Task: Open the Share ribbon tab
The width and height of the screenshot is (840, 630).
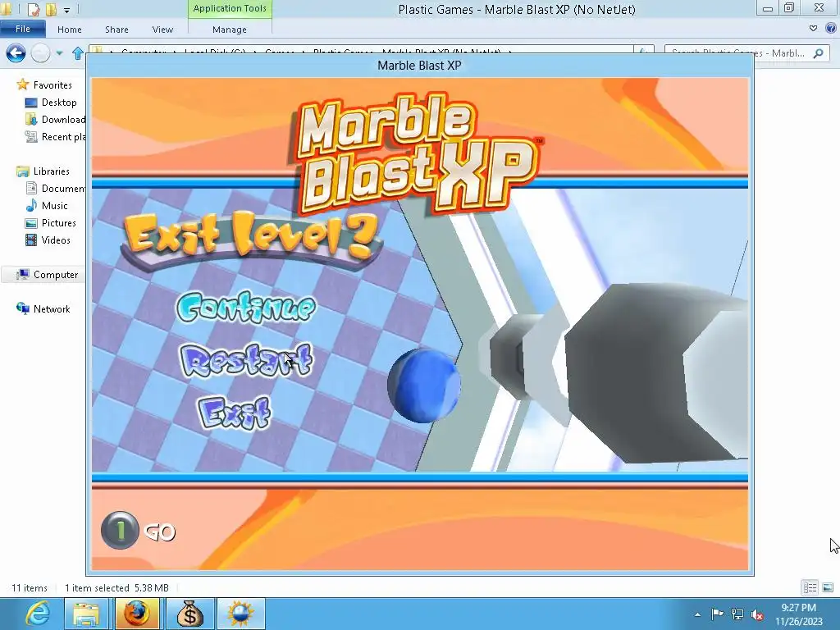Action: [116, 30]
